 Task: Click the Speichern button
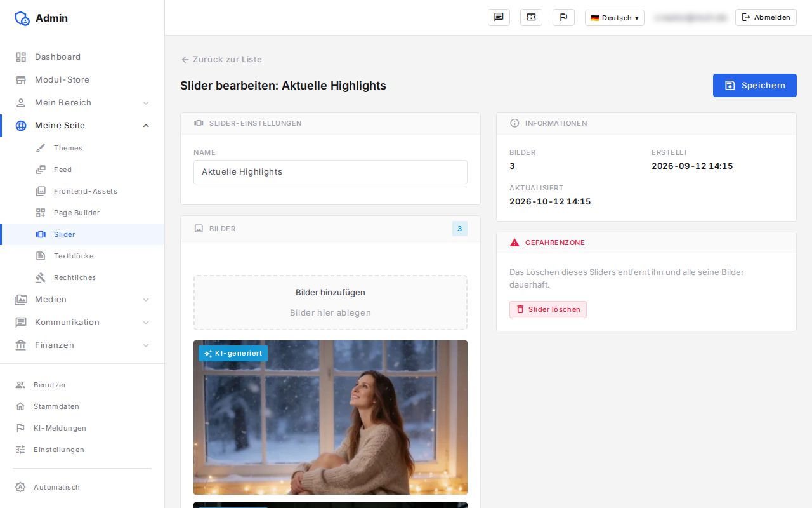pyautogui.click(x=754, y=86)
